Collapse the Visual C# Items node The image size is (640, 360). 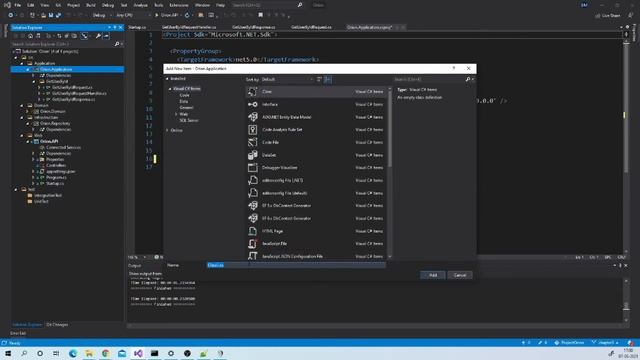[x=170, y=89]
